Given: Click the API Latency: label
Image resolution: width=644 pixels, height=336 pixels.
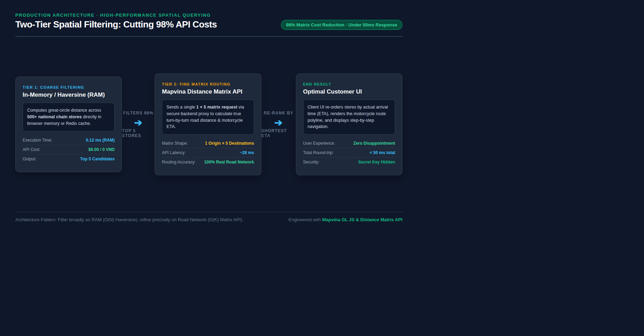Looking at the screenshot, I should click(x=174, y=153).
